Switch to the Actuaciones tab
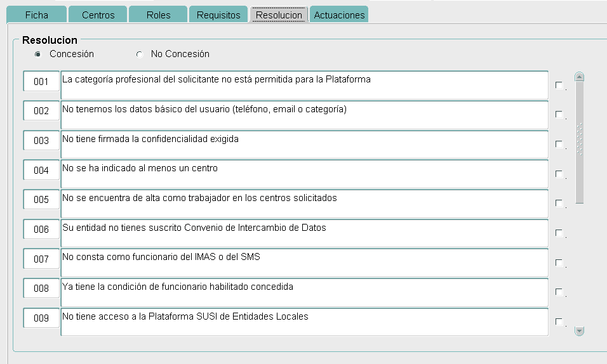This screenshot has height=364, width=607. click(339, 15)
